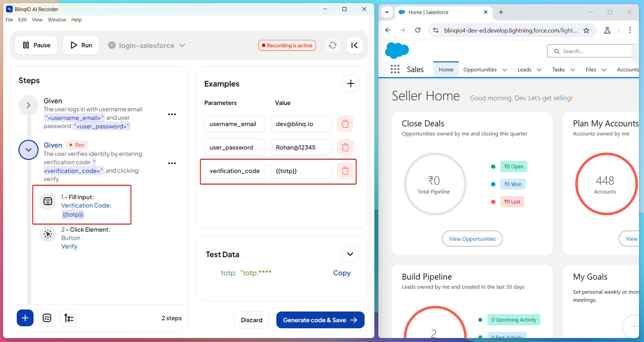Open three-dot menu for the verification step

[x=172, y=163]
